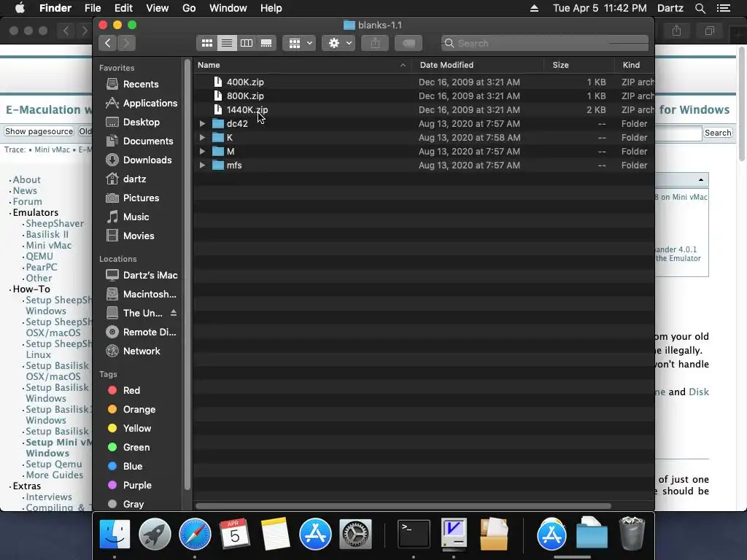747x560 pixels.
Task: Click the Search button on webpage
Action: [718, 133]
